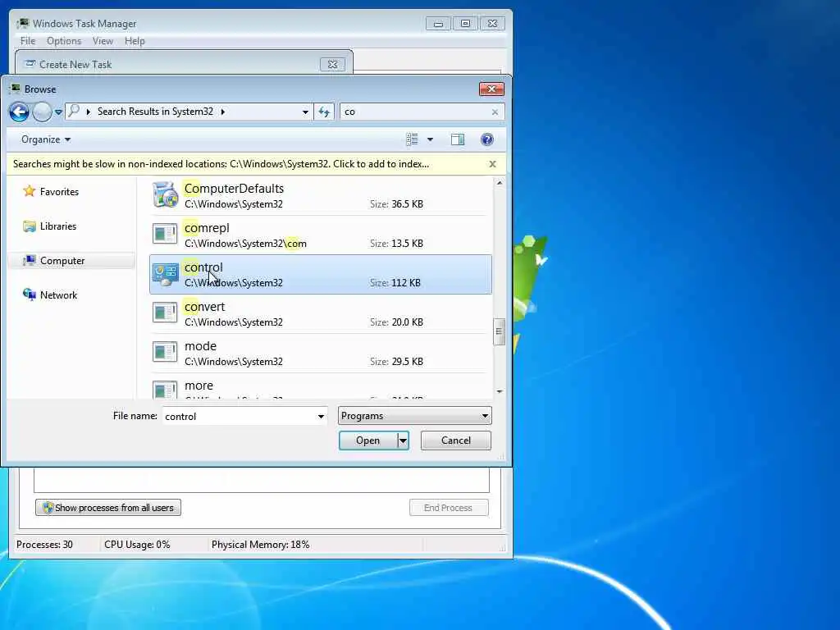Click the Forward arrow in Browse dialog

pyautogui.click(x=42, y=112)
